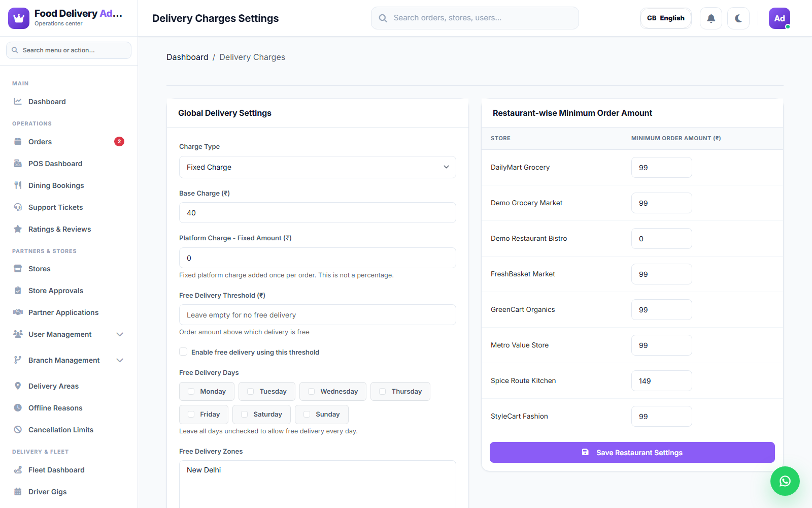Click the Driver Gigs calendar icon
The height and width of the screenshot is (508, 812).
[x=18, y=491]
